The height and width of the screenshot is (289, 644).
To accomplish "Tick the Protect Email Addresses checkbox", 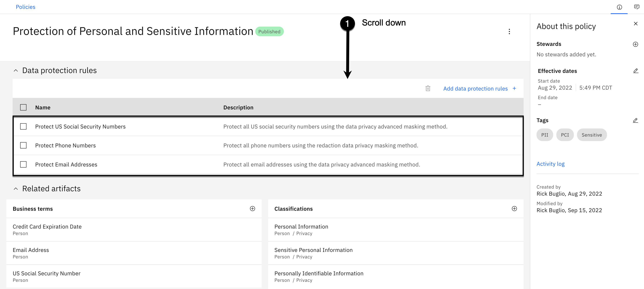I will point(23,164).
